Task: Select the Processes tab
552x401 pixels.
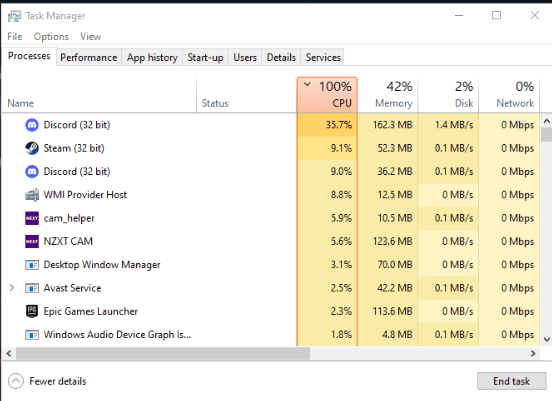Action: tap(29, 56)
